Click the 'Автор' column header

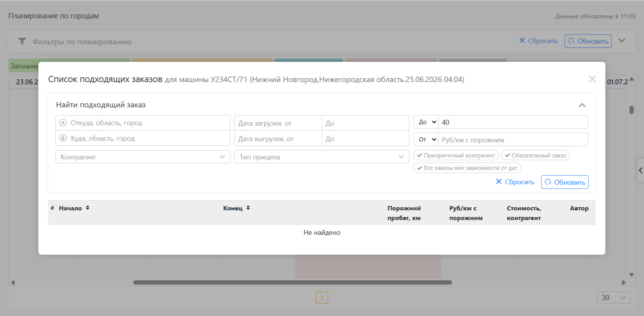click(579, 208)
